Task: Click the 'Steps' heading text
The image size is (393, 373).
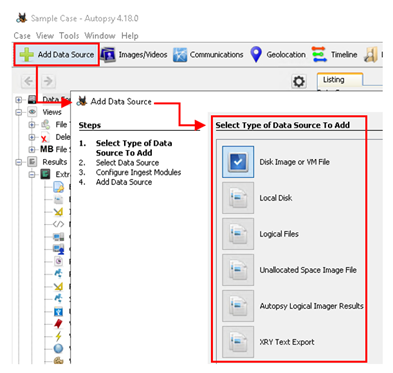Action: (90, 125)
